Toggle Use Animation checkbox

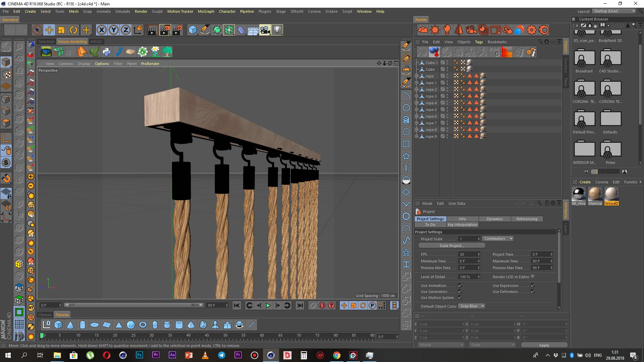tap(460, 286)
